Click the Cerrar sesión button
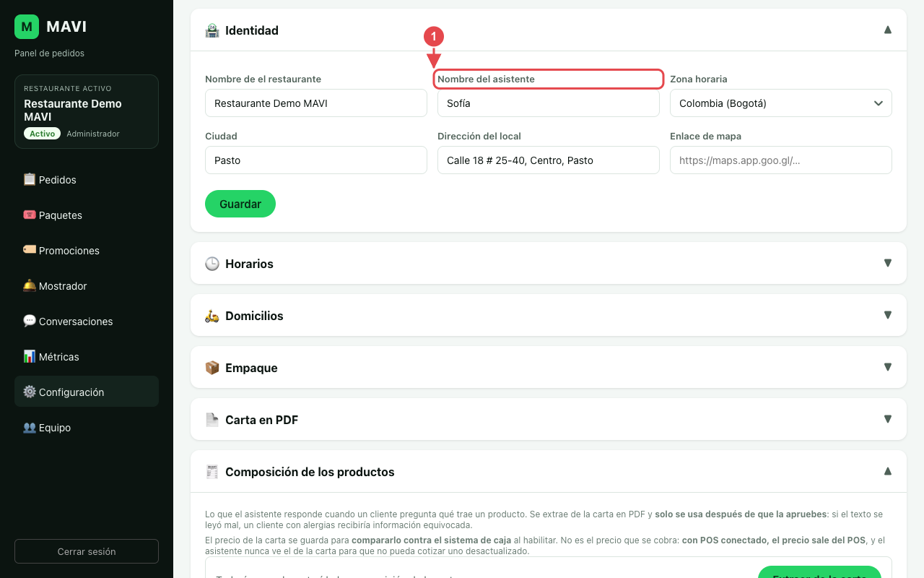This screenshot has height=578, width=924. tap(87, 551)
